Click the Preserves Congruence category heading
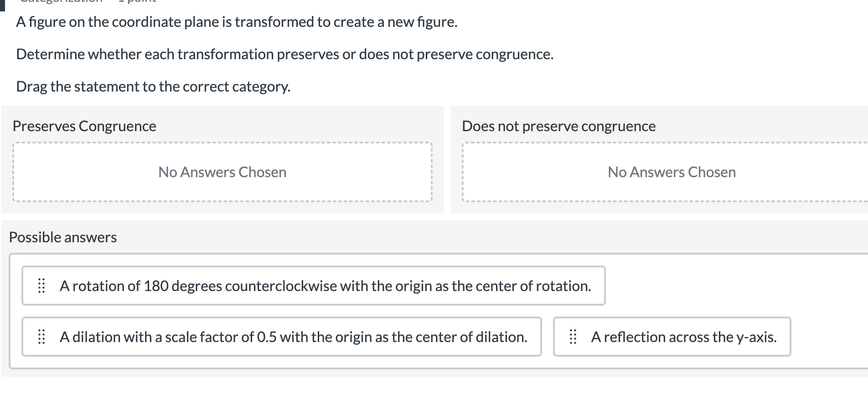This screenshot has height=394, width=868. click(x=84, y=126)
